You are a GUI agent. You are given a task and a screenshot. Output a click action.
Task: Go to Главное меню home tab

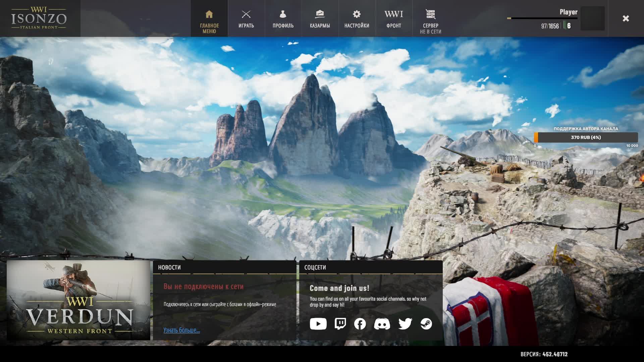209,18
